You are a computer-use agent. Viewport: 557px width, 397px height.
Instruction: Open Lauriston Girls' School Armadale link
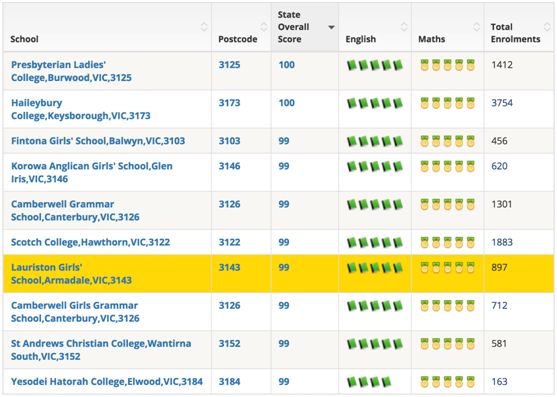[x=71, y=273]
